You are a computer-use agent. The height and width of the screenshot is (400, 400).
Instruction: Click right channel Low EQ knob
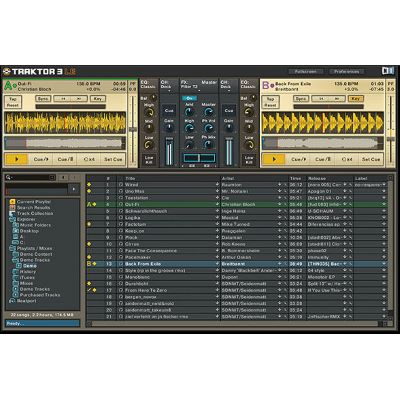tap(249, 145)
